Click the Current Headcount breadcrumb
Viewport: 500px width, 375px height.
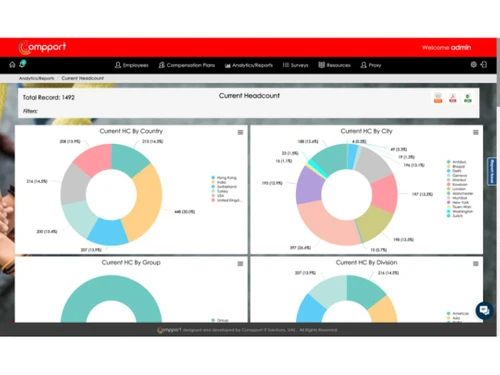click(x=82, y=78)
